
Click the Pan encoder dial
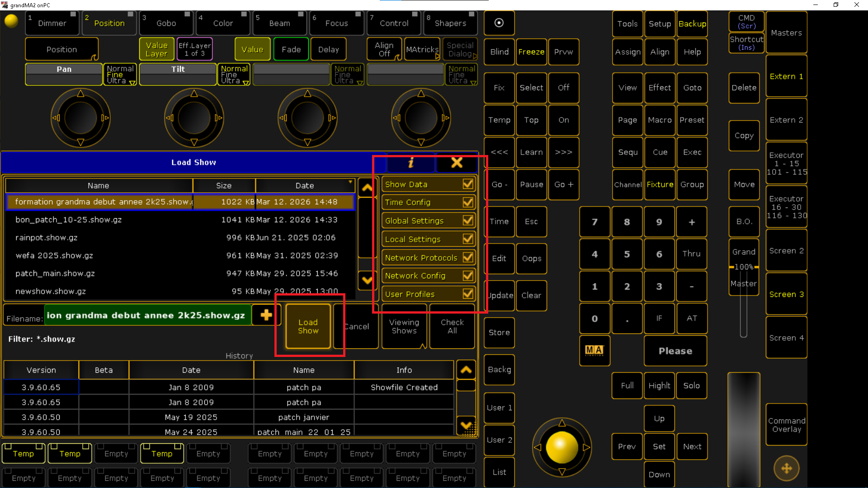pos(80,118)
